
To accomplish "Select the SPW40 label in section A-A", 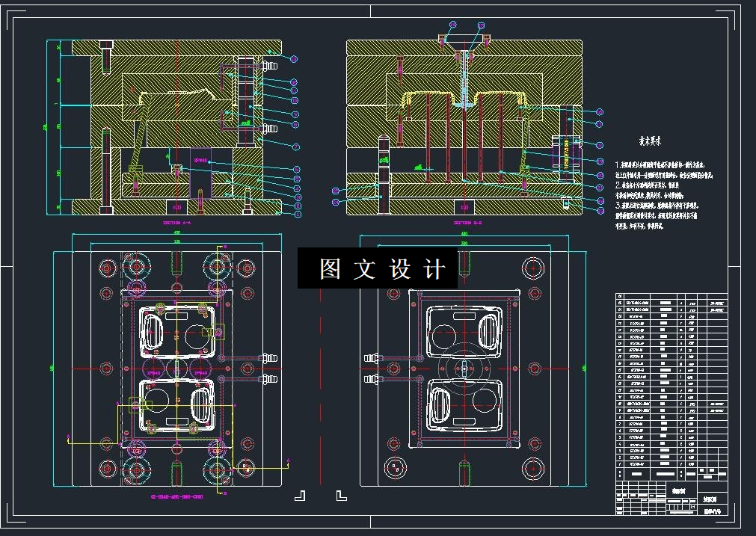I will 200,161.
